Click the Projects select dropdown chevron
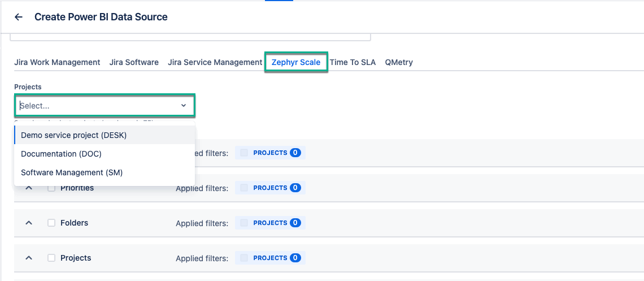Screen dimensions: 644x281 coord(184,106)
